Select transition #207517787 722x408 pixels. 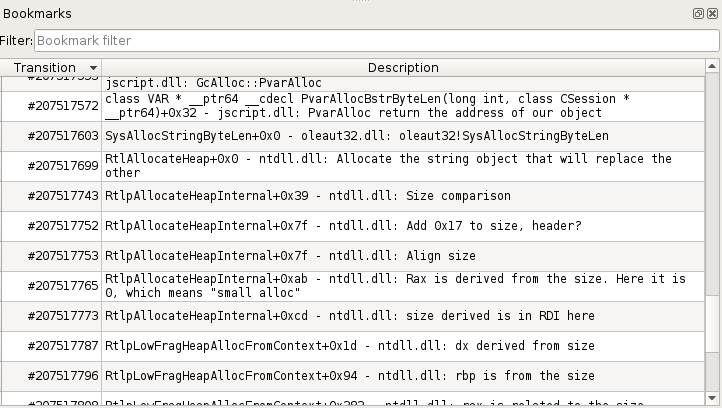(63, 345)
